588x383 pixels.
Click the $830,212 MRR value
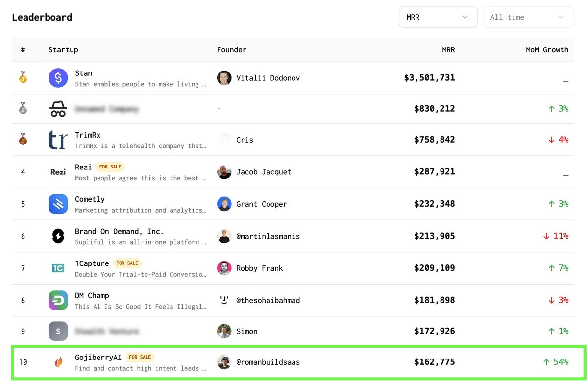(435, 109)
